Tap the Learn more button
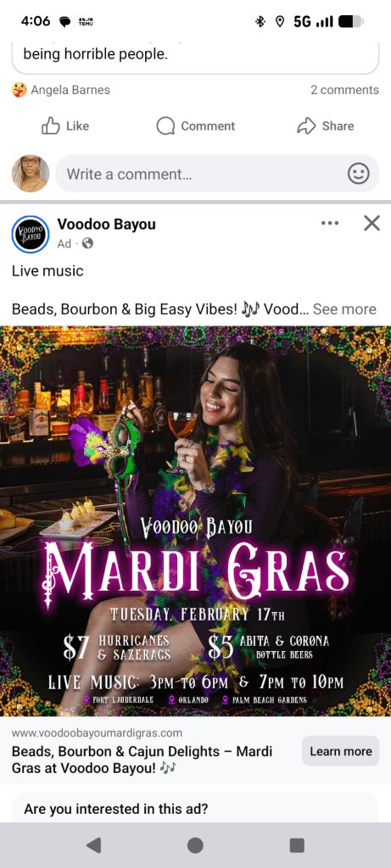The image size is (391, 868). pyautogui.click(x=341, y=751)
